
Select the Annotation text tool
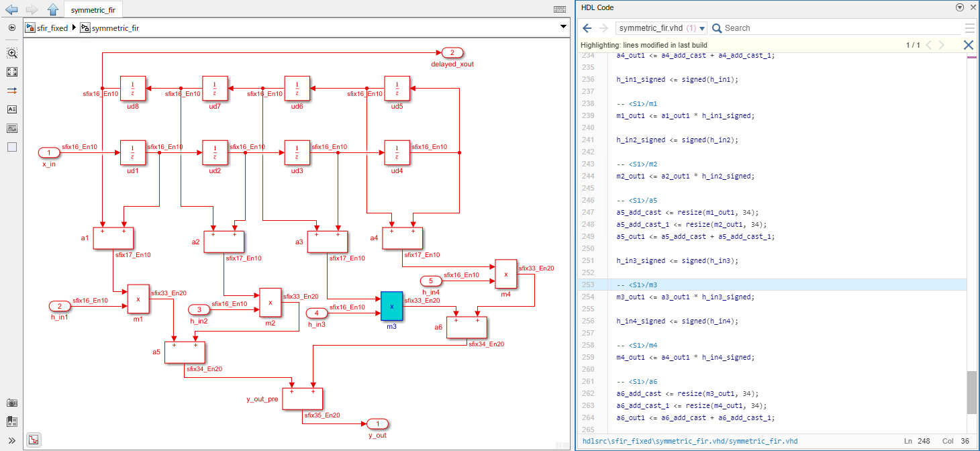pyautogui.click(x=12, y=109)
